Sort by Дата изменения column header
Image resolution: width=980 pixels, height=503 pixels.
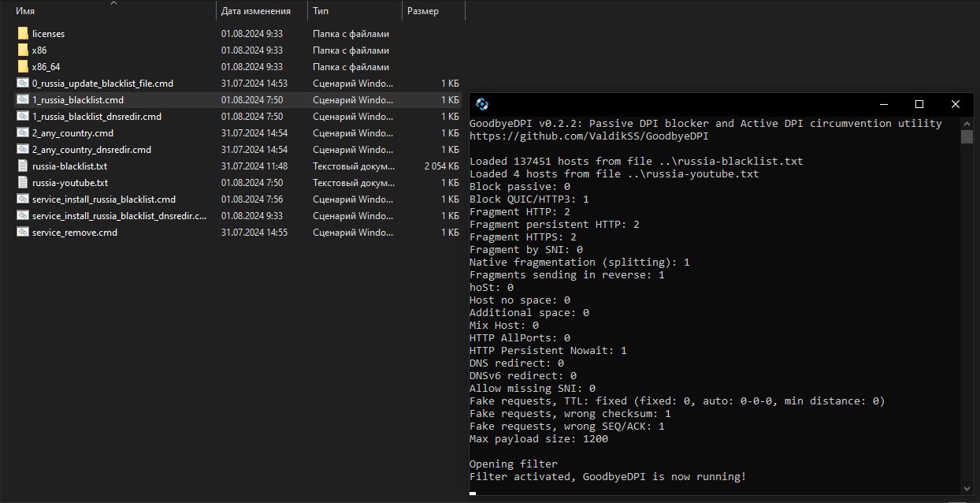pos(255,11)
